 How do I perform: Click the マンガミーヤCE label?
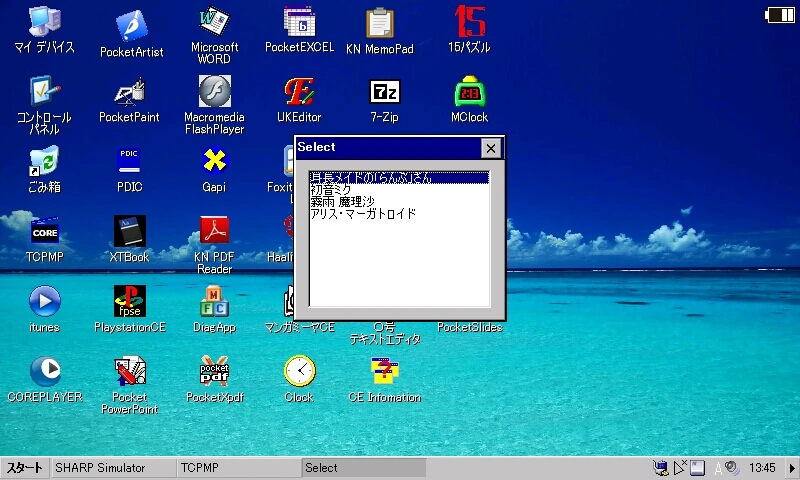click(x=299, y=327)
